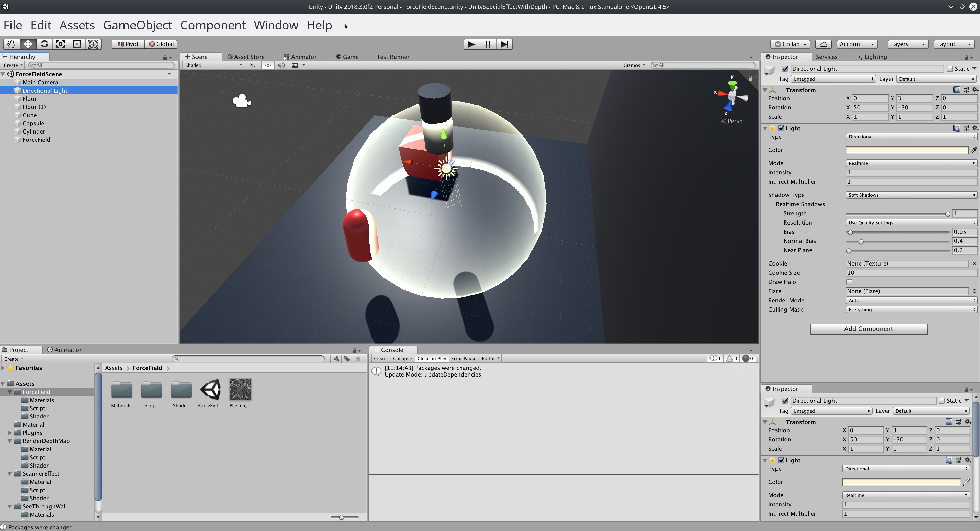Screen dimensions: 980x531
Task: Open the Gizmos dropdown
Action: pyautogui.click(x=633, y=65)
